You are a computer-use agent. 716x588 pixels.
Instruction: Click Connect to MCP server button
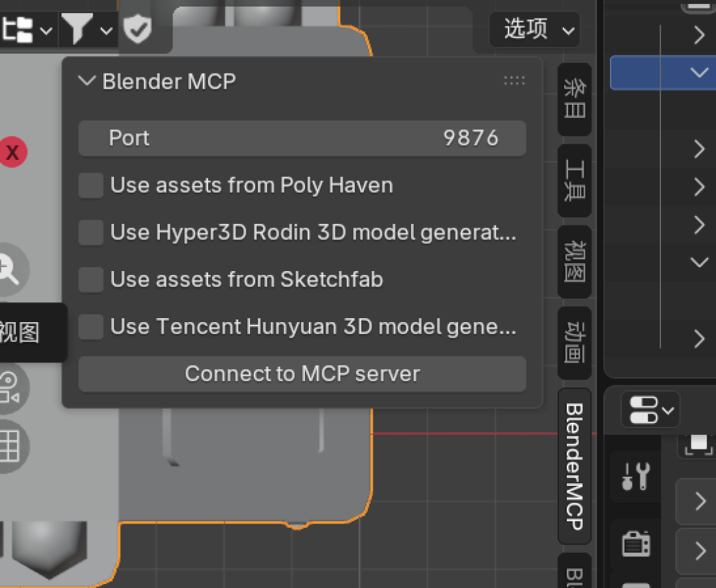click(302, 374)
